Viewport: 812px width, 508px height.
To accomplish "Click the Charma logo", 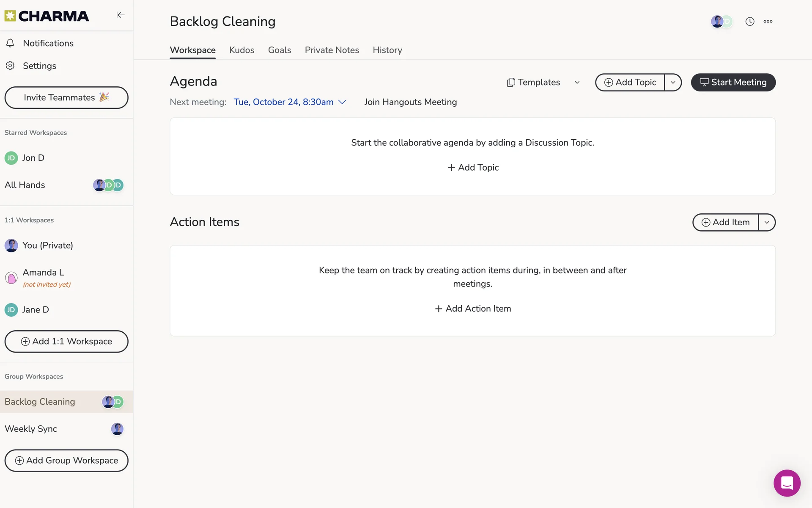I will click(47, 16).
